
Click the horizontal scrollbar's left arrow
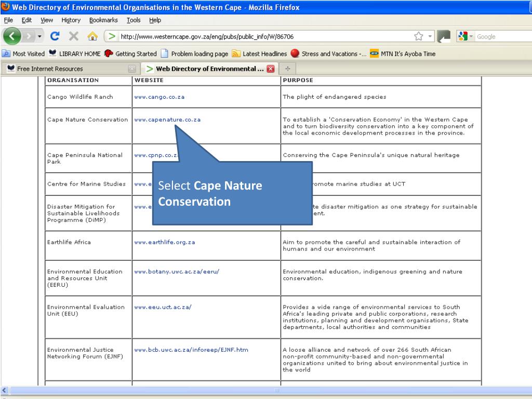4,390
